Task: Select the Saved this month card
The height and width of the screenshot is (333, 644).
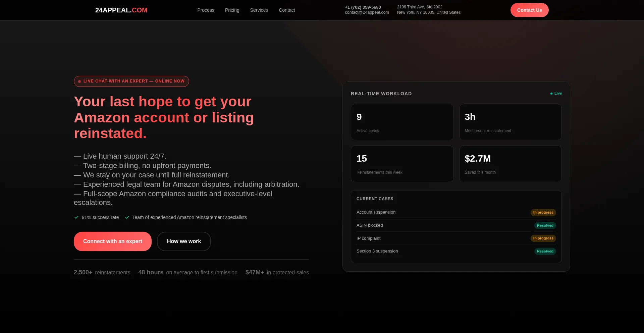Action: point(510,164)
